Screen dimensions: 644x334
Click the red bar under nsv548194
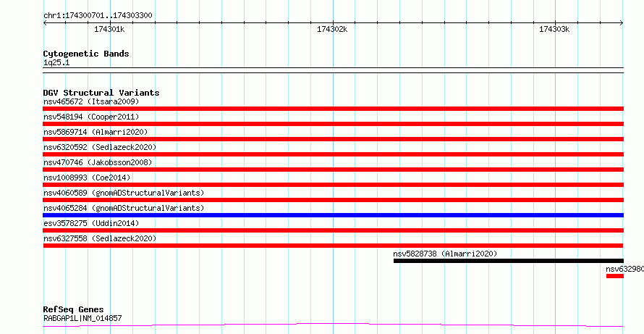click(x=333, y=124)
